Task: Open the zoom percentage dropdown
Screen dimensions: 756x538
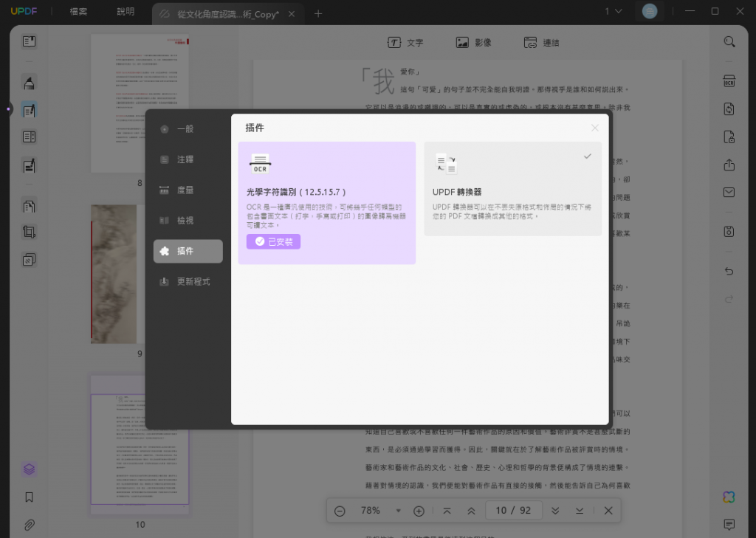Action: pos(398,511)
